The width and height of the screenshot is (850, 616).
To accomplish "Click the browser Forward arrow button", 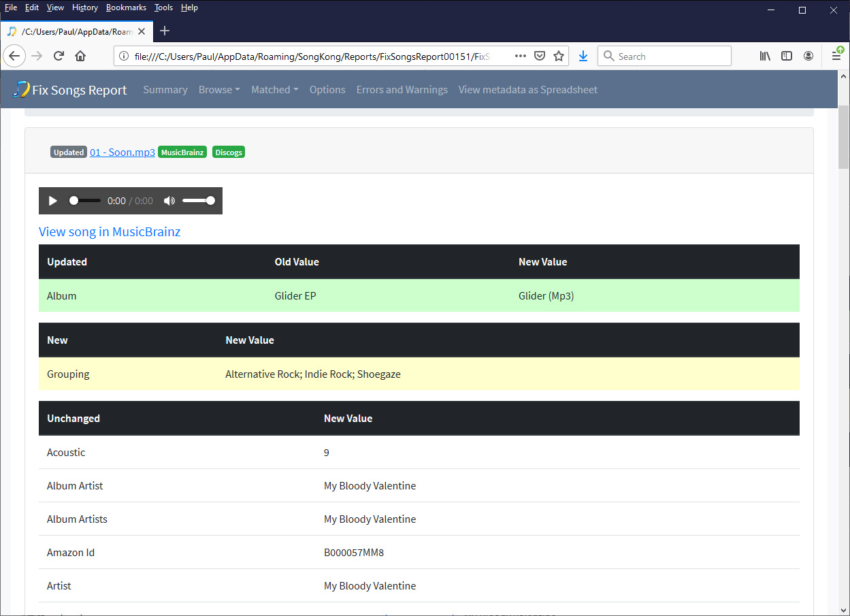I will click(37, 56).
